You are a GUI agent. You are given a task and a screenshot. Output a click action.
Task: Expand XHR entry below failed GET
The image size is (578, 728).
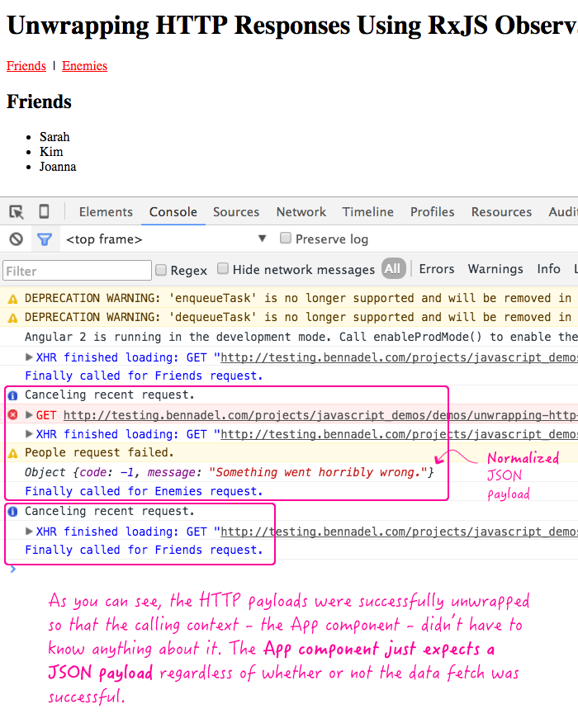[29, 433]
